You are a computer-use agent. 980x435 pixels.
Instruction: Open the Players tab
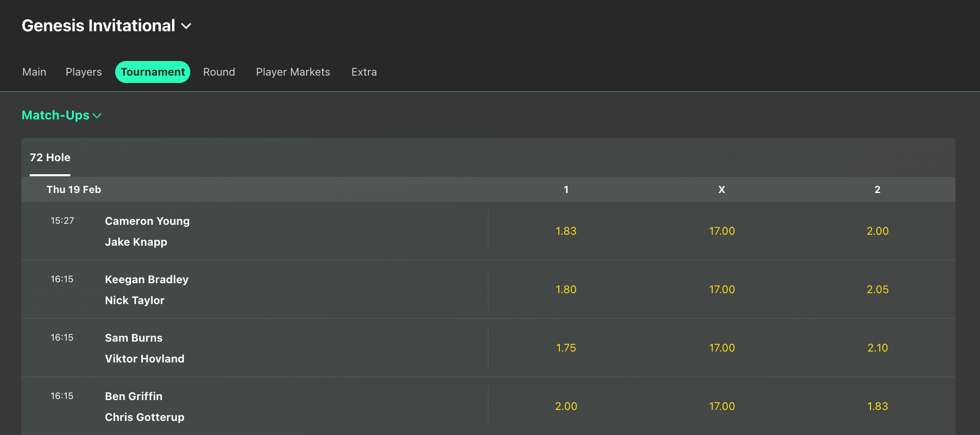pos(83,71)
